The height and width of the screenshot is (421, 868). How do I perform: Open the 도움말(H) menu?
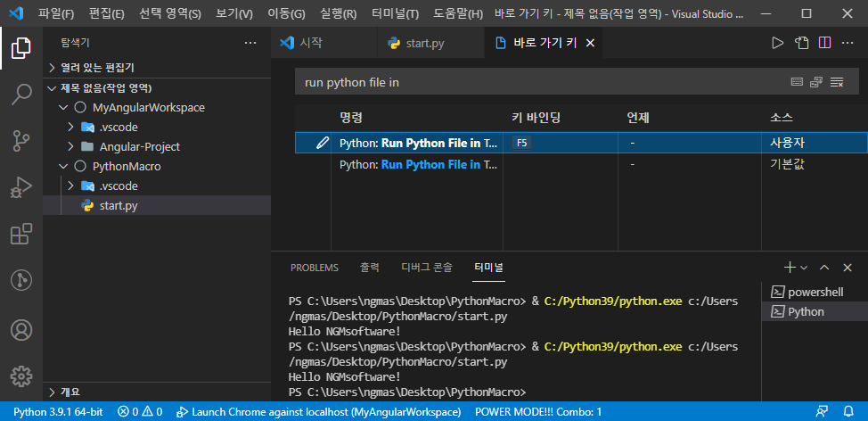coord(458,13)
